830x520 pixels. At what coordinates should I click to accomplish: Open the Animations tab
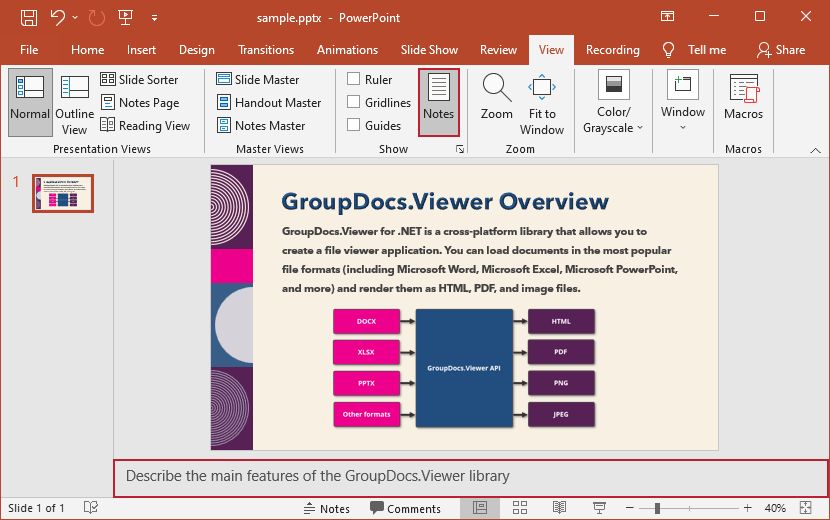click(x=347, y=50)
